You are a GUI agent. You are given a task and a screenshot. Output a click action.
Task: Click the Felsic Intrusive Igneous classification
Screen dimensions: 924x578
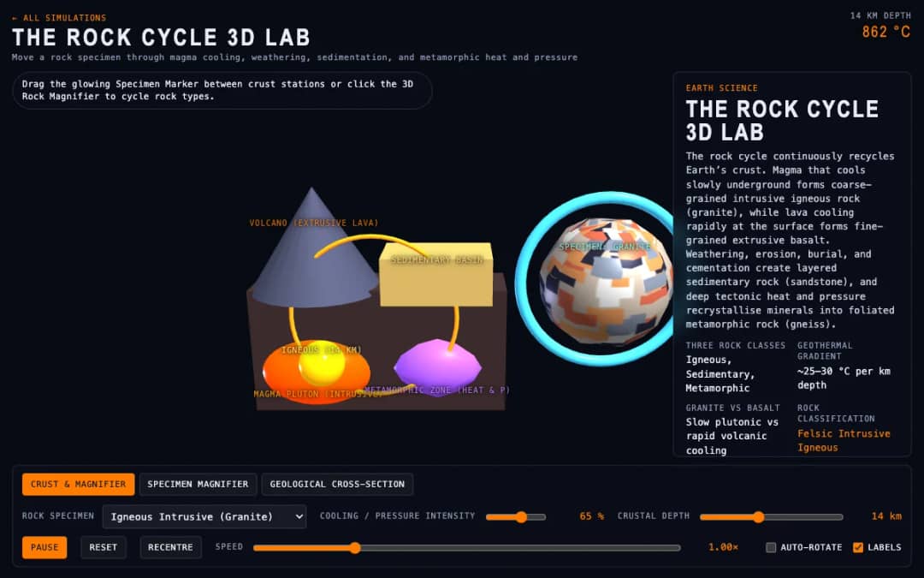[844, 441]
